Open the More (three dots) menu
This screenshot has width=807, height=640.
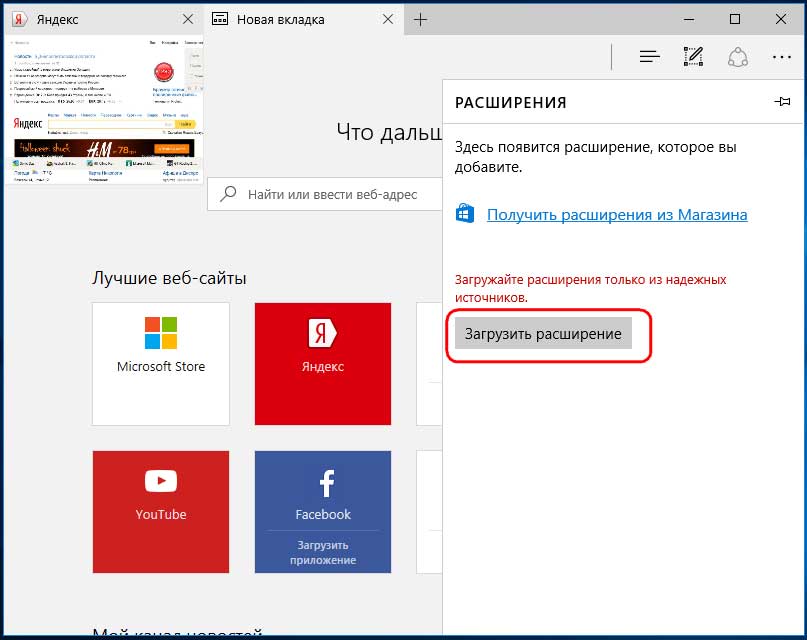781,57
